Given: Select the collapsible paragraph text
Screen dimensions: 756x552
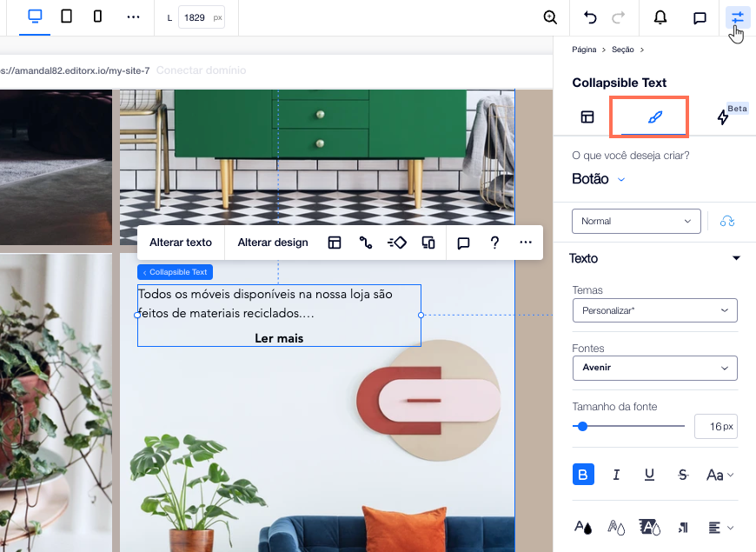Looking at the screenshot, I should pos(265,303).
